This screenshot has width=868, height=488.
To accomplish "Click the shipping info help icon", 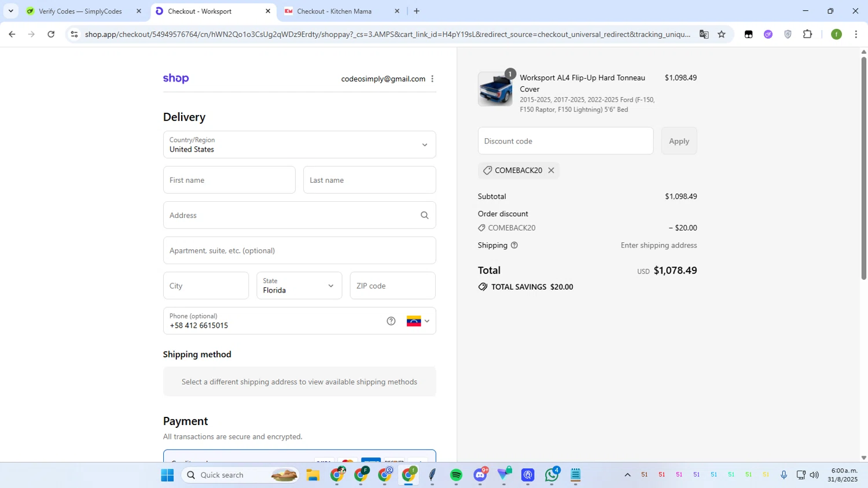I will (514, 245).
